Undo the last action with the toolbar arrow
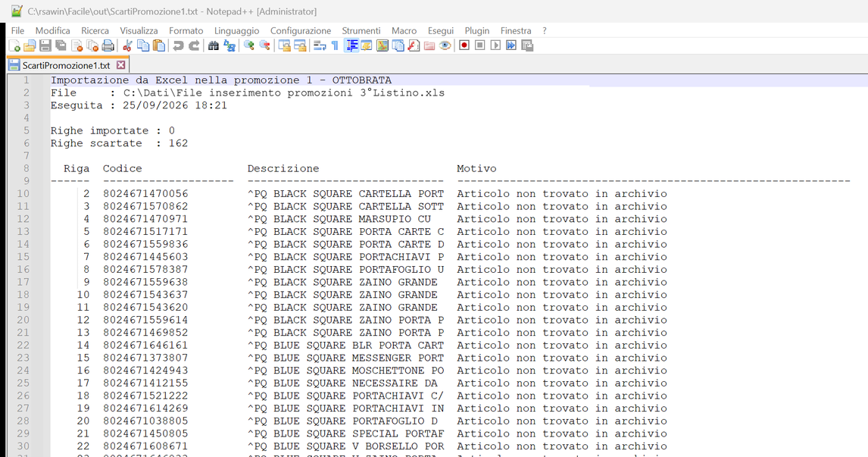 tap(178, 46)
